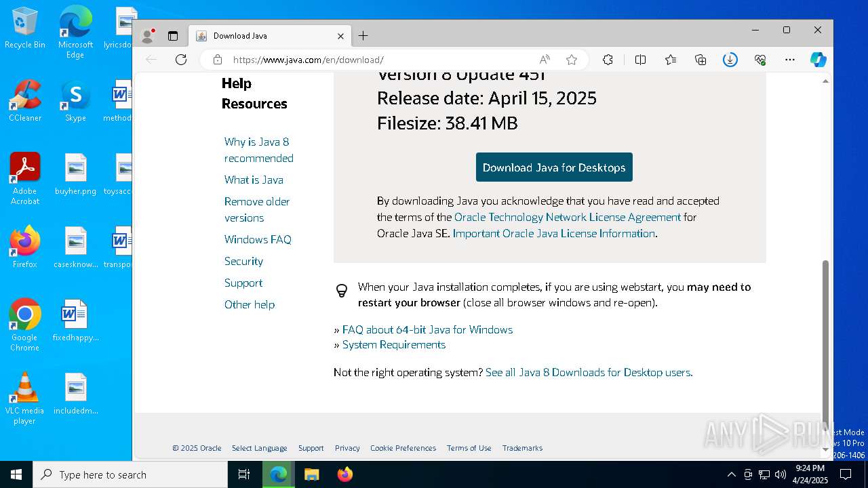Select the Download Java tab
Viewport: 868px width, 488px height.
[x=271, y=36]
